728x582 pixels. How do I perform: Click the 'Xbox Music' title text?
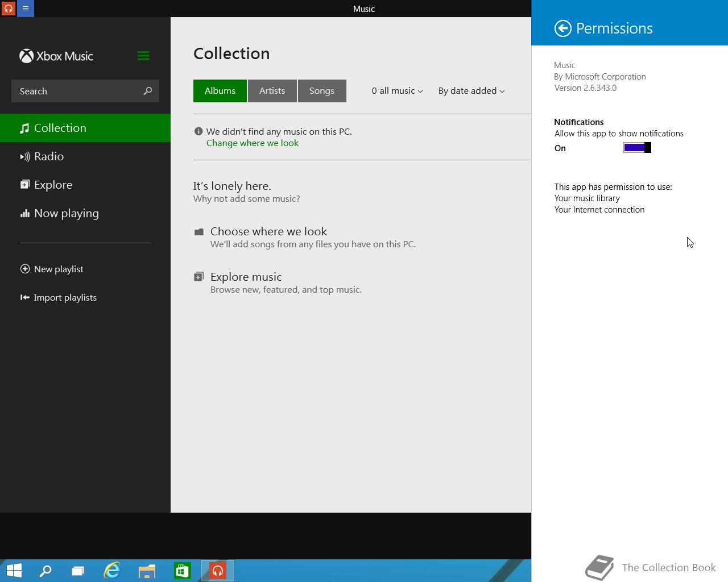[64, 56]
